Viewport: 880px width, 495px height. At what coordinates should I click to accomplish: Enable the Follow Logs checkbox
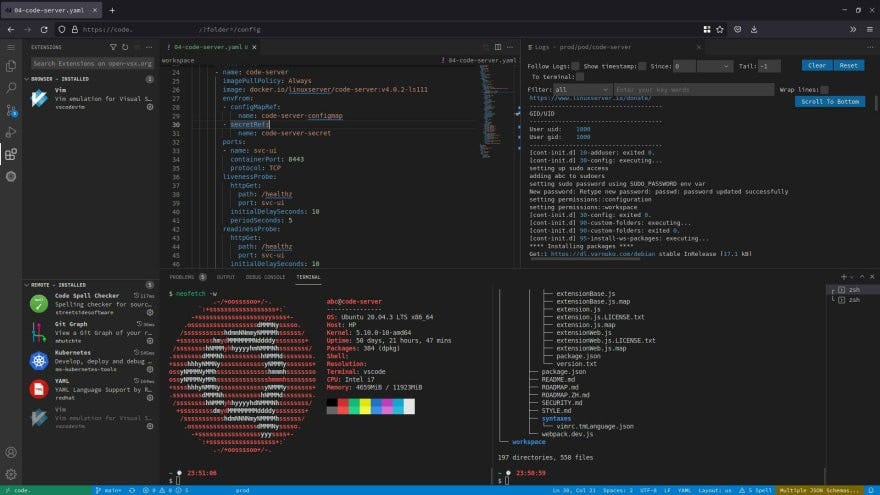pyautogui.click(x=575, y=66)
